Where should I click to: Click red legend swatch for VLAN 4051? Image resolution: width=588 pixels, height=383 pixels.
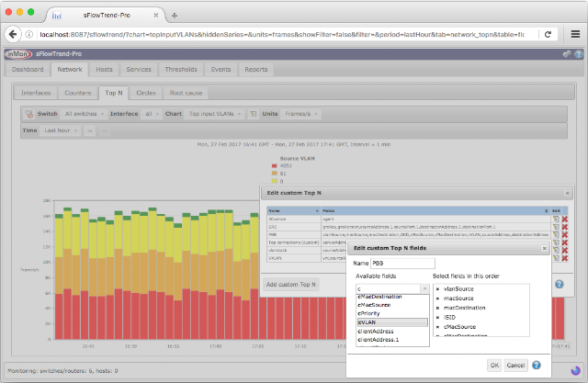(x=275, y=165)
